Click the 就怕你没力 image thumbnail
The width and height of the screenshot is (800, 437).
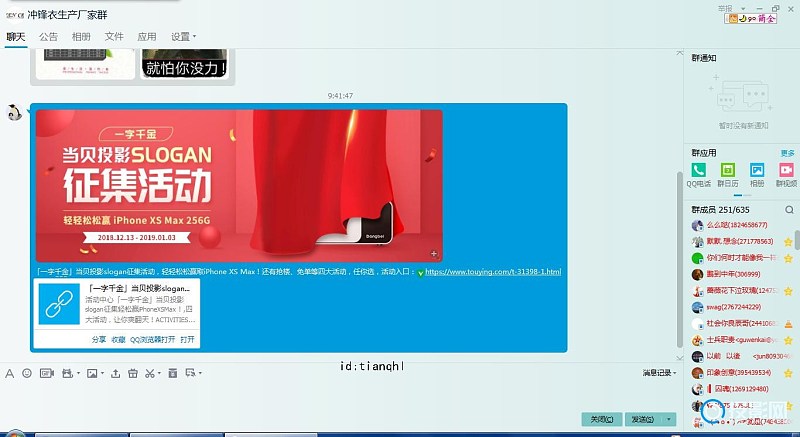coord(185,64)
